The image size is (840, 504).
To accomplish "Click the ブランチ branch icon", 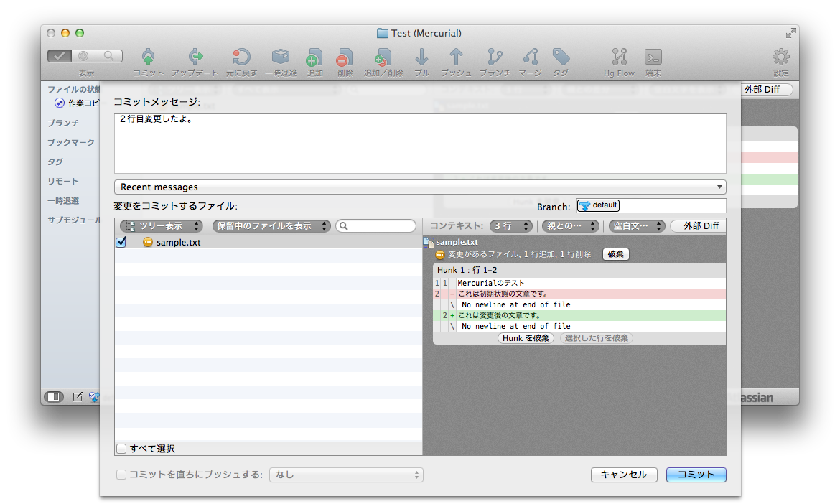I will [x=495, y=57].
